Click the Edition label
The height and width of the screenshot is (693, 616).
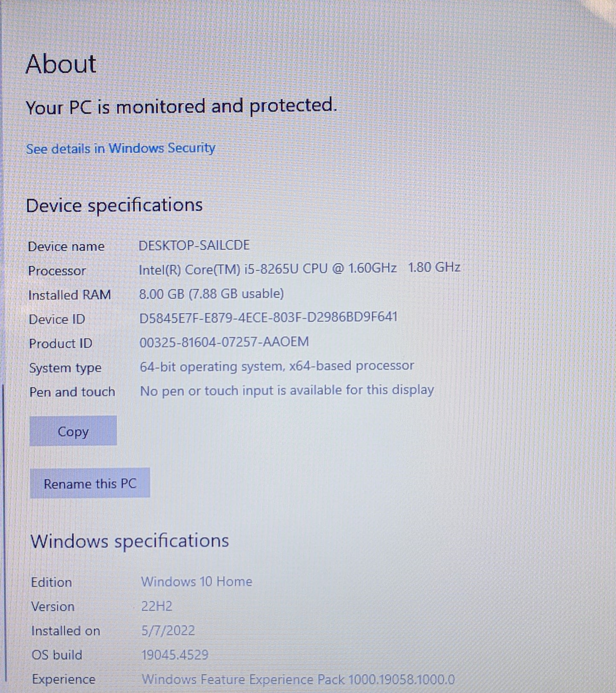point(51,582)
